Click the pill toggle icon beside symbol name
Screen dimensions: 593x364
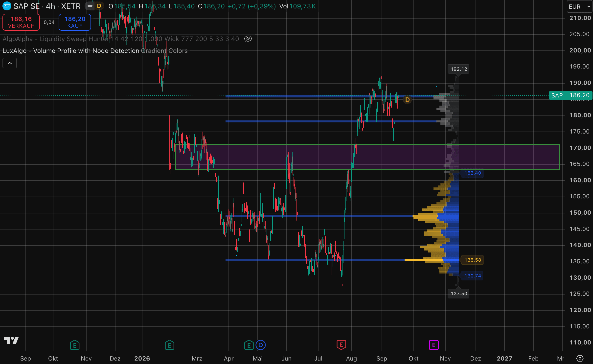click(x=90, y=6)
